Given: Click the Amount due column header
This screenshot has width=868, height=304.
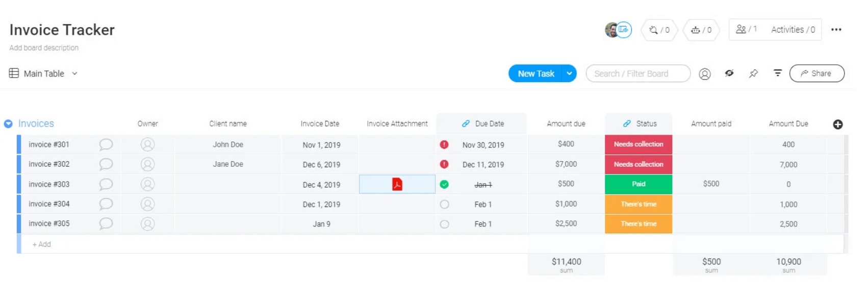Looking at the screenshot, I should pos(566,123).
